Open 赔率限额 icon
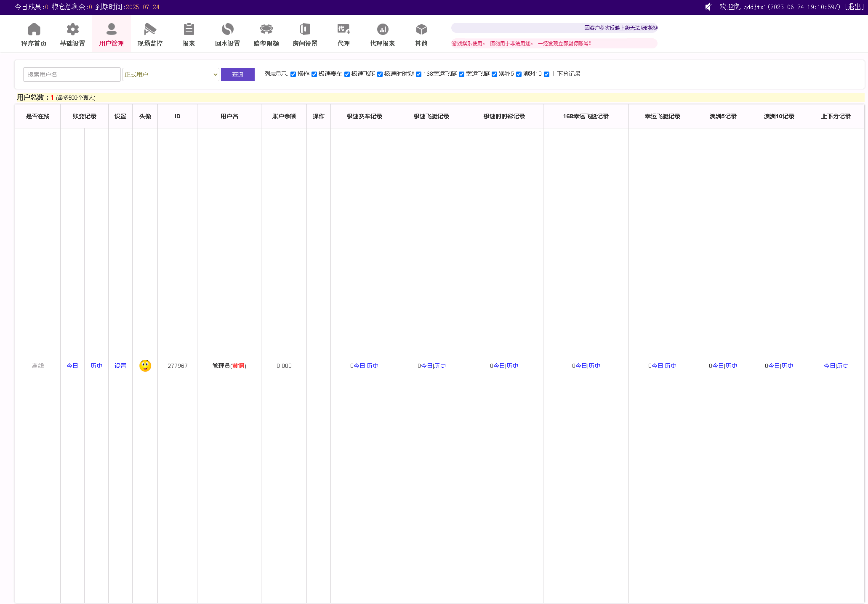Screen dimensions: 868x604 click(x=266, y=29)
